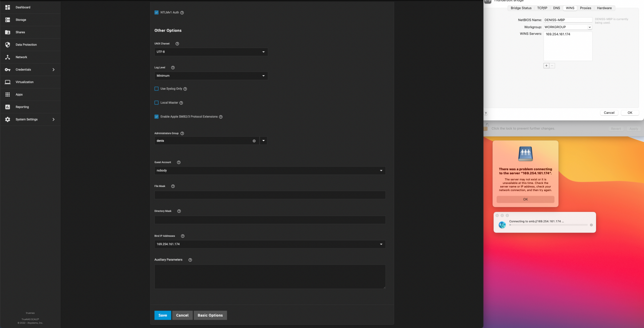This screenshot has height=328, width=644.
Task: Click the Storage icon in sidebar
Action: click(x=8, y=20)
